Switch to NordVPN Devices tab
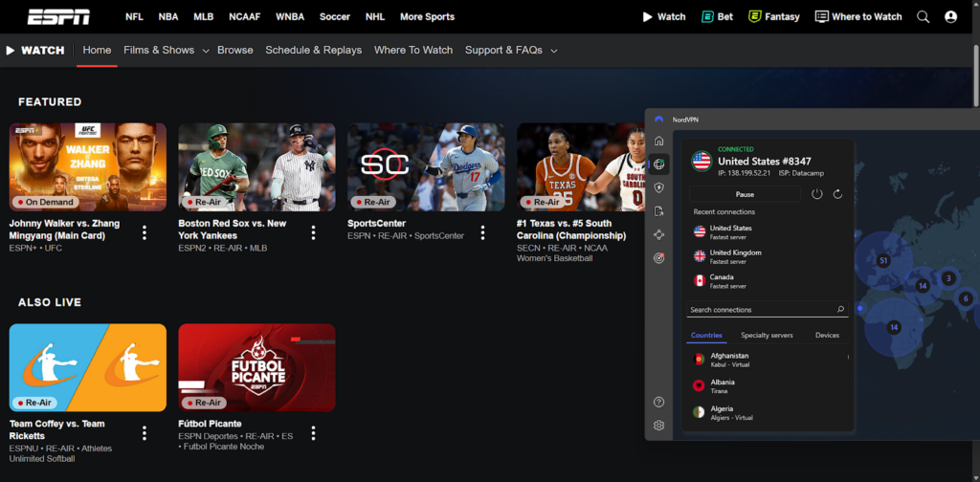 click(827, 336)
